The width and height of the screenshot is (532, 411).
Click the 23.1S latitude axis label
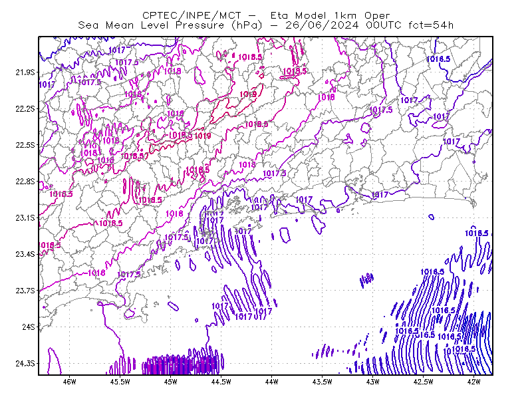[25, 217]
